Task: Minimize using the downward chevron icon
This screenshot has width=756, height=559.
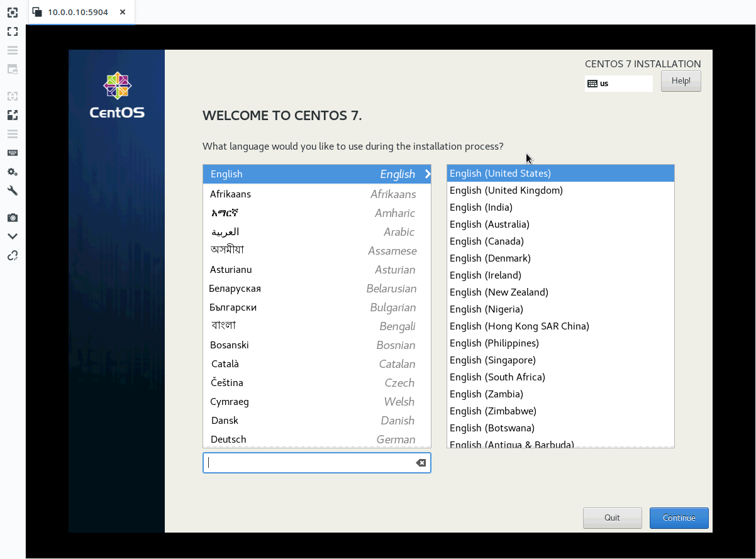Action: coord(12,236)
